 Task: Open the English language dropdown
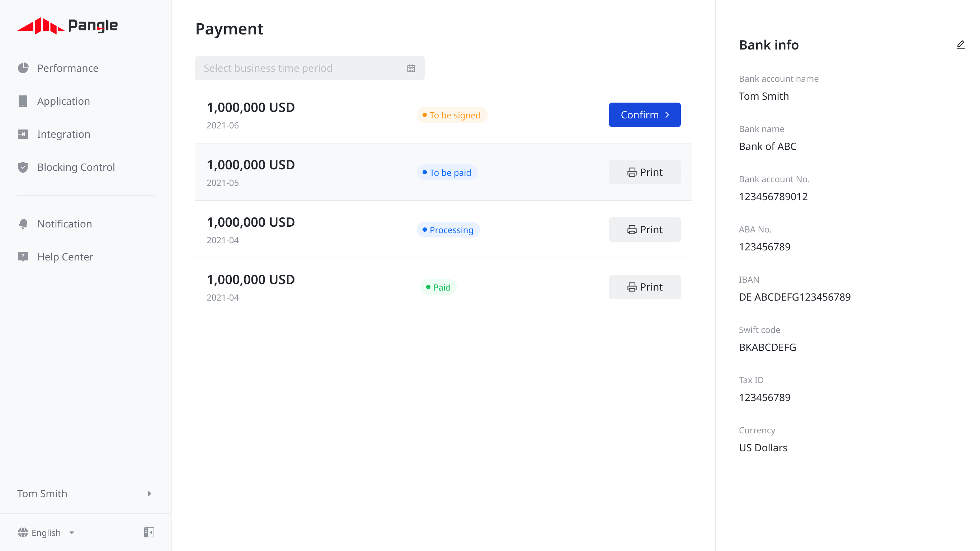[46, 532]
